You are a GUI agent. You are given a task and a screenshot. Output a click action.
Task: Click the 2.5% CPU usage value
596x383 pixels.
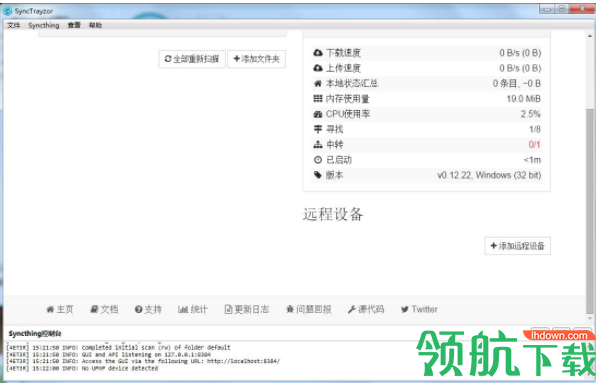(531, 114)
